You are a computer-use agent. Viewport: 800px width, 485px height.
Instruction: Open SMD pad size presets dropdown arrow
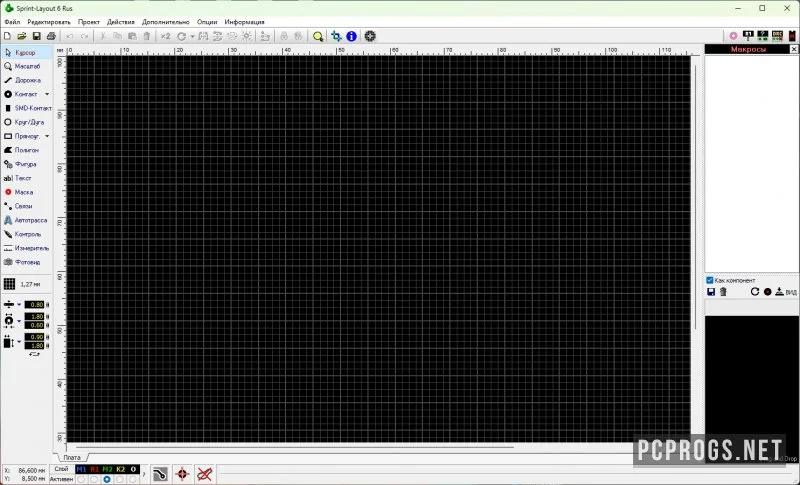[x=19, y=342]
